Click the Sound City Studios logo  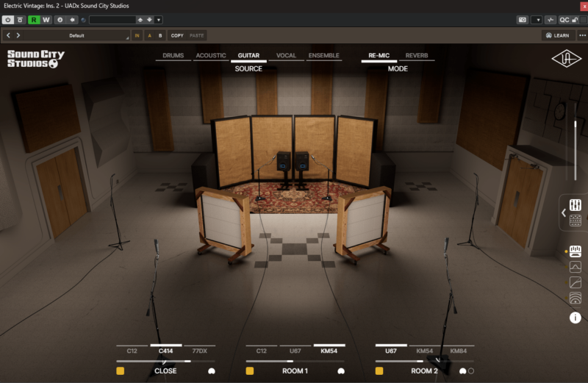(35, 59)
